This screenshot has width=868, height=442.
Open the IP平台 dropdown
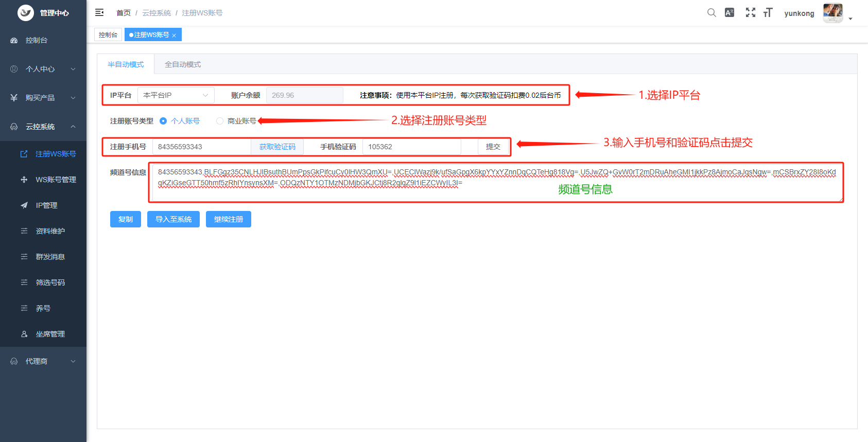tap(176, 95)
